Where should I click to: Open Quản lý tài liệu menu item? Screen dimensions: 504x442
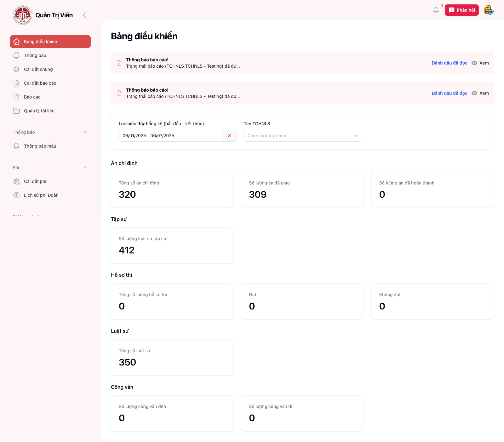click(x=39, y=111)
